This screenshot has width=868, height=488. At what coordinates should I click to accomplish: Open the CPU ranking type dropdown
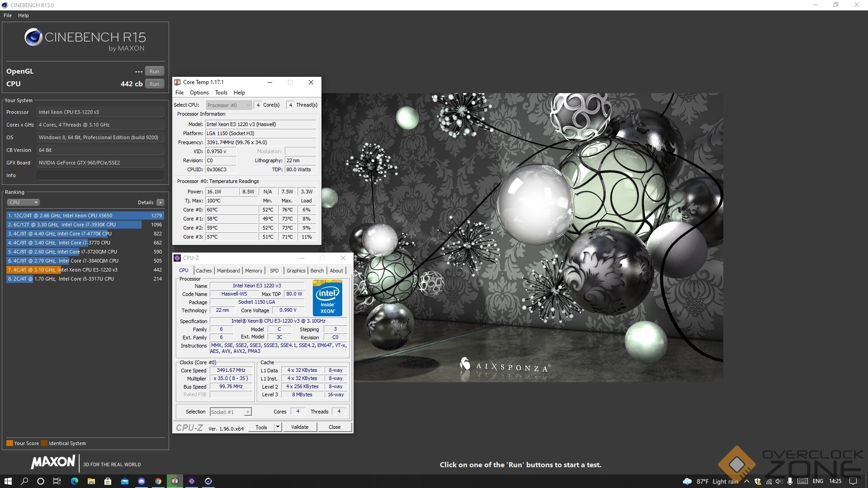tap(24, 202)
